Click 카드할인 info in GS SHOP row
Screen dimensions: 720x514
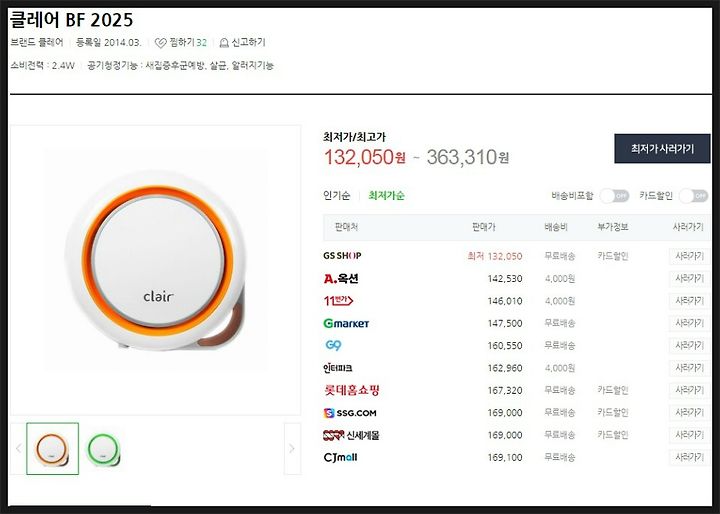(613, 256)
